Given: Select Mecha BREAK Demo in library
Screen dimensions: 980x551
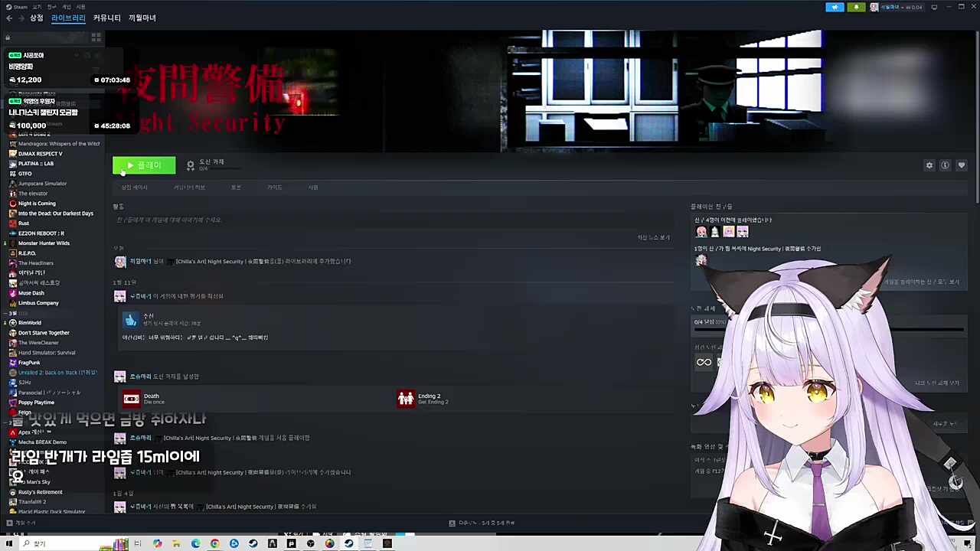Looking at the screenshot, I should tap(42, 442).
